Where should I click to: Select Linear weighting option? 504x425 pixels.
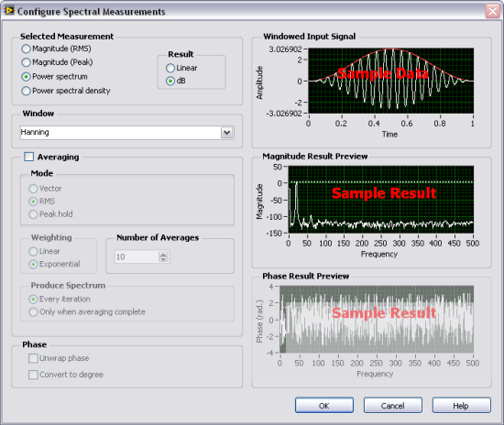pos(44,251)
